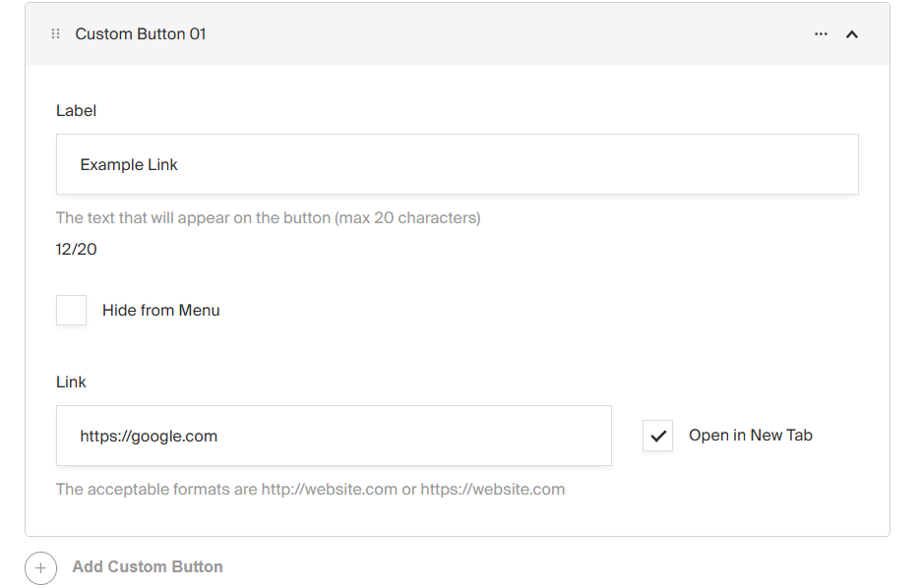The height and width of the screenshot is (588, 920).
Task: Collapse the Custom Button 01 panel
Action: point(852,34)
